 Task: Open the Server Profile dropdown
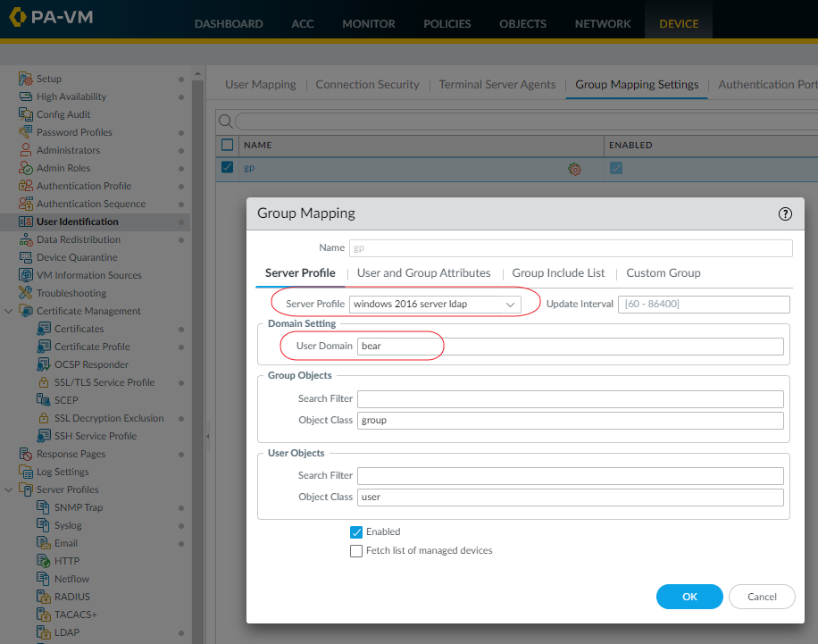(435, 305)
